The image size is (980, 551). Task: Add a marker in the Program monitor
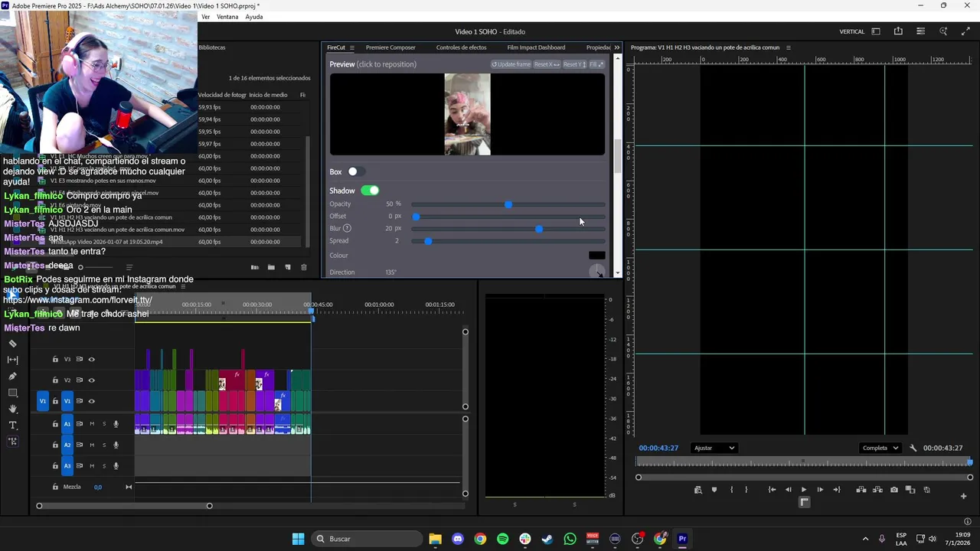[714, 490]
